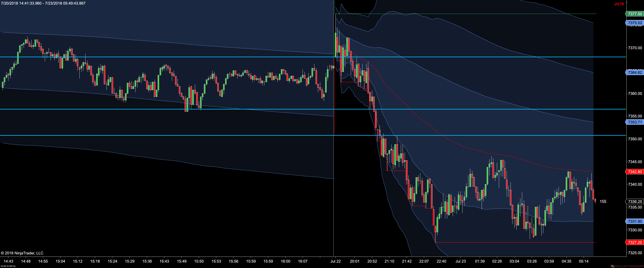
Task: Click the 21:42 time axis label
Action: pyautogui.click(x=407, y=261)
